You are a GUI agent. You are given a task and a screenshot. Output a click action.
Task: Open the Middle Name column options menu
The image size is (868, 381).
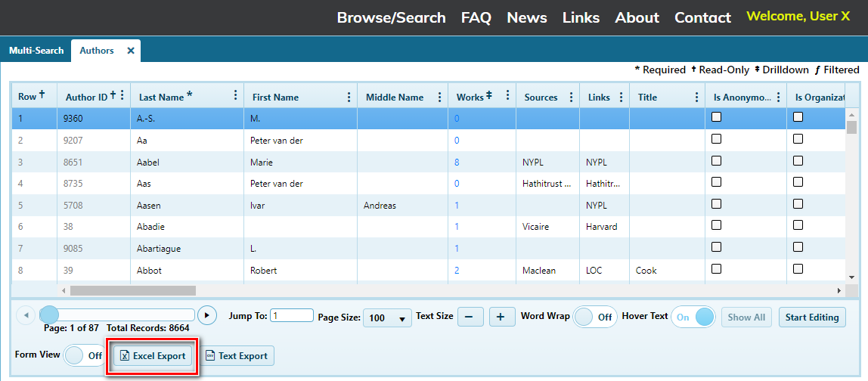pyautogui.click(x=440, y=97)
